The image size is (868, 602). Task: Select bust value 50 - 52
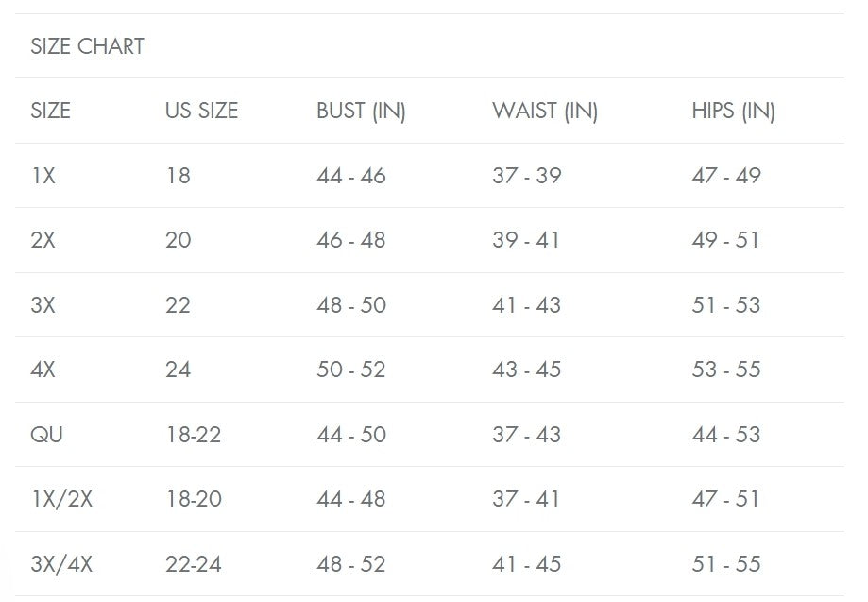(x=350, y=370)
